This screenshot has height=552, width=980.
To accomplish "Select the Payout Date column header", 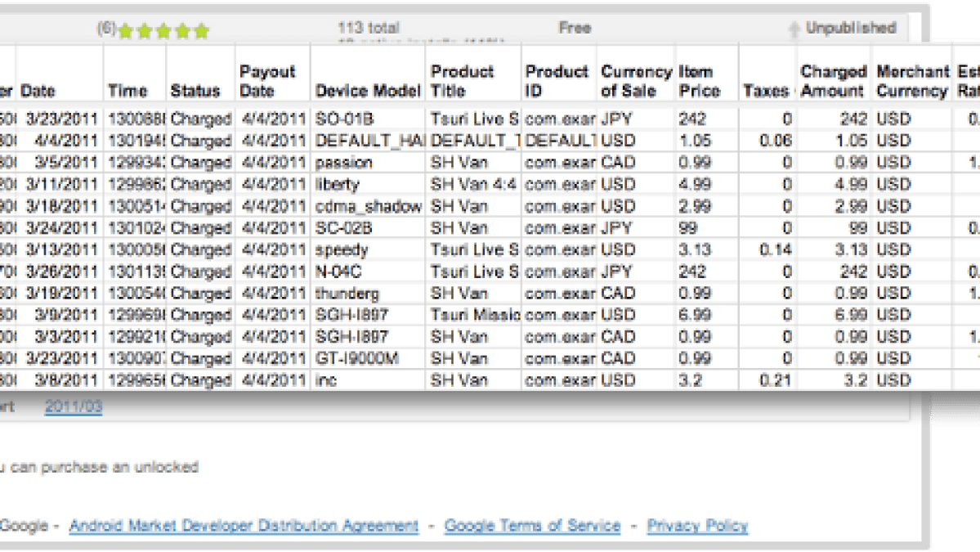I will 267,81.
